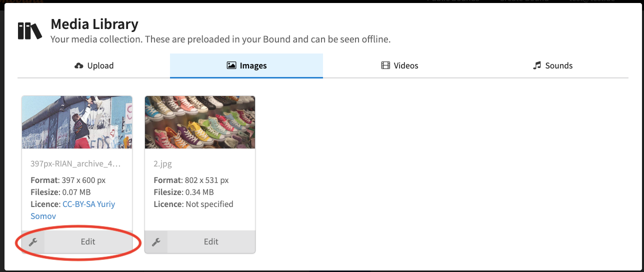Click the Media Library books icon

(x=30, y=31)
